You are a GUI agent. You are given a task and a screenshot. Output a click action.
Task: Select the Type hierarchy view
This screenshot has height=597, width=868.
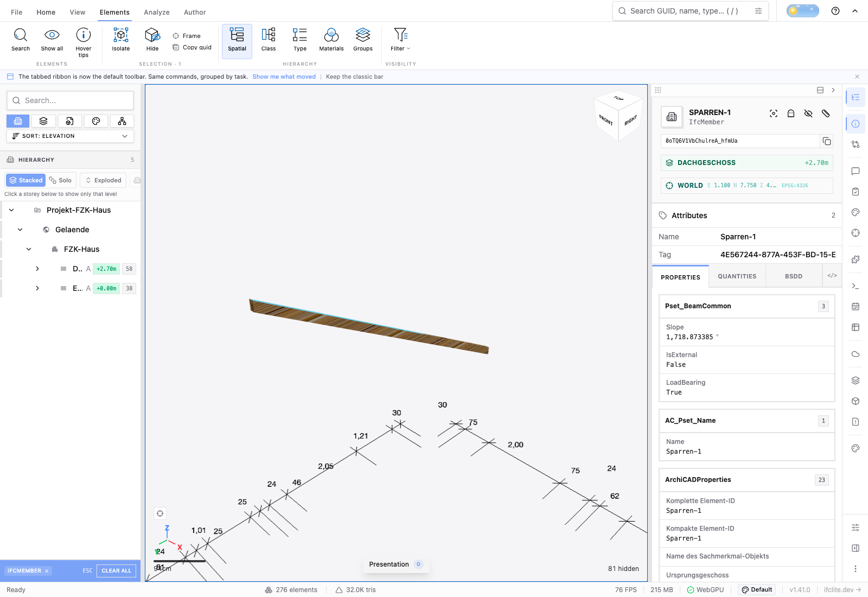point(300,40)
